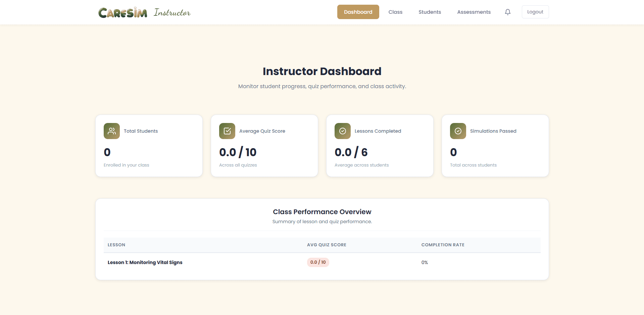Switch to the Class tab

pyautogui.click(x=395, y=12)
